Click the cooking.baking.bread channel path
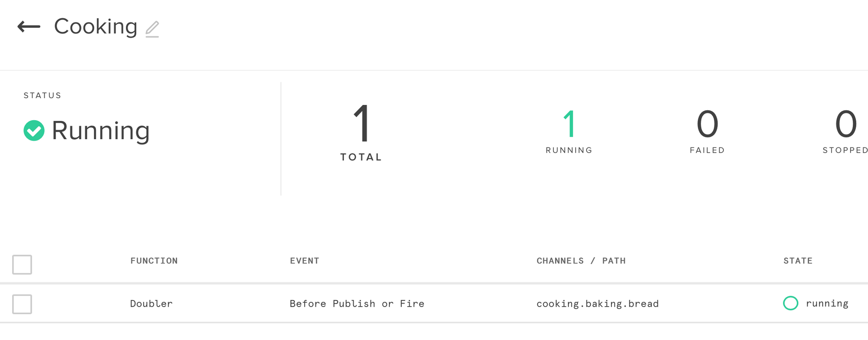The image size is (868, 340). (597, 304)
